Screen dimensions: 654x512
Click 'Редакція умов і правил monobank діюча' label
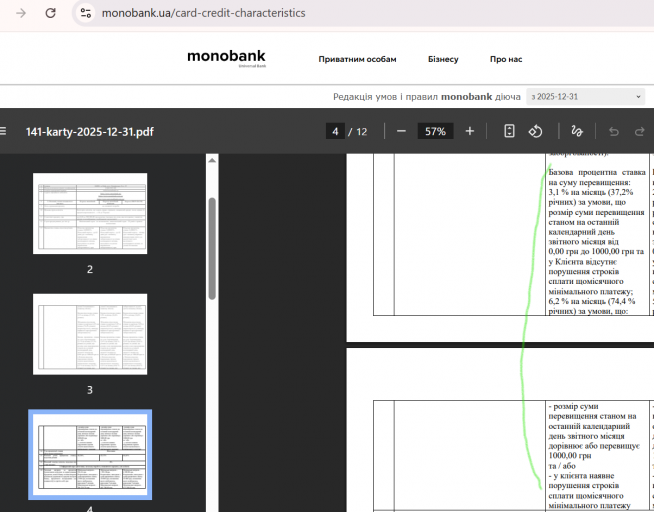click(x=427, y=97)
